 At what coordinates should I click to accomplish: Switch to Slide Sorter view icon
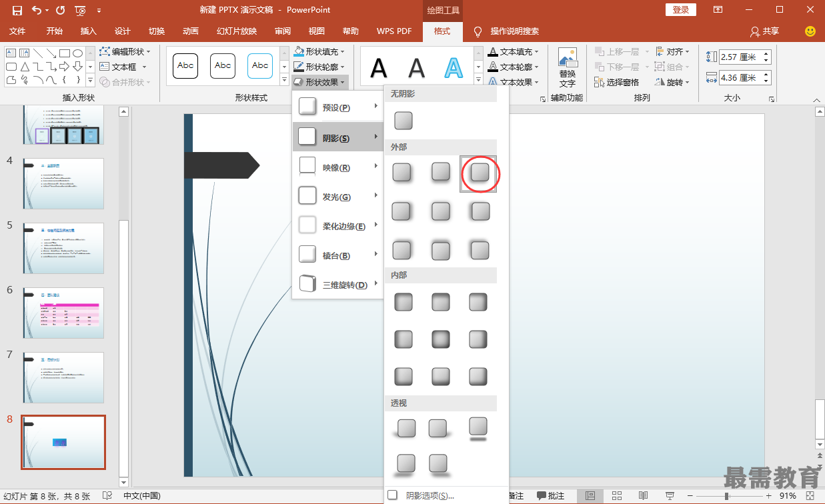click(x=617, y=496)
